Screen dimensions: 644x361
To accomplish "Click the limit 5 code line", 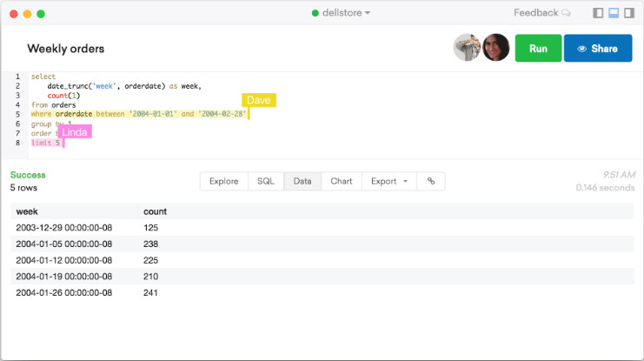I will [45, 143].
